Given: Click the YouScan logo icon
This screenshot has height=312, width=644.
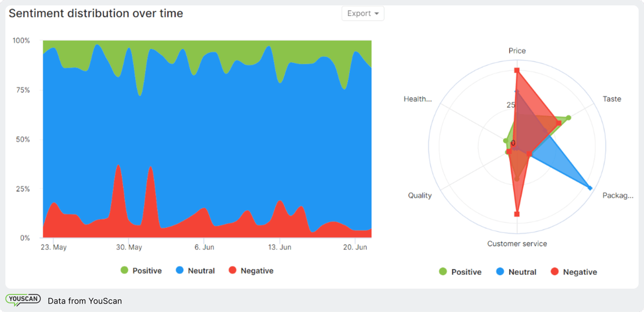Looking at the screenshot, I should 23,298.
